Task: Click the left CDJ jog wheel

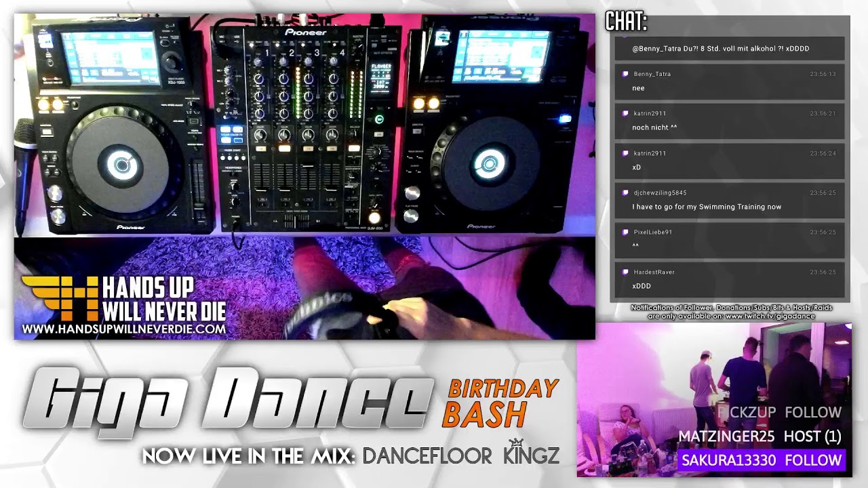Action: click(123, 165)
